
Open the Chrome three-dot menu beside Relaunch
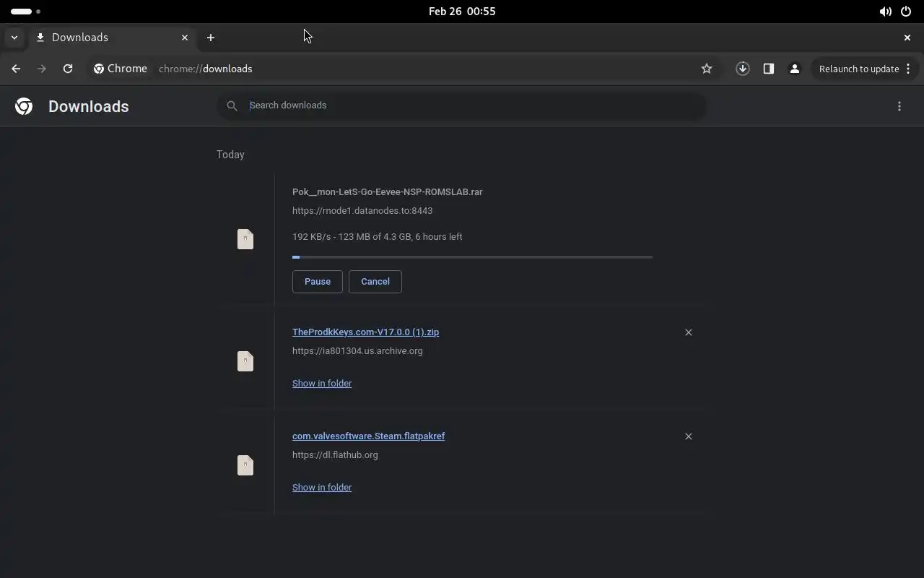pos(908,69)
